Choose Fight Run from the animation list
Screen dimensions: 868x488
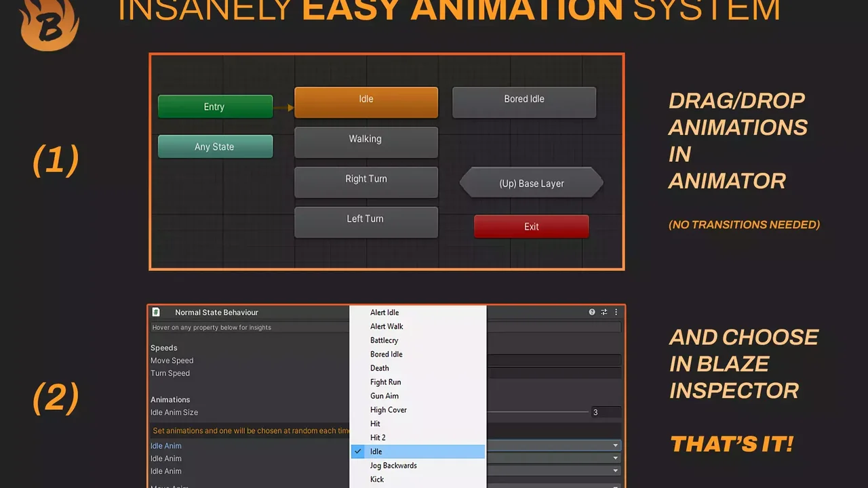pyautogui.click(x=418, y=382)
